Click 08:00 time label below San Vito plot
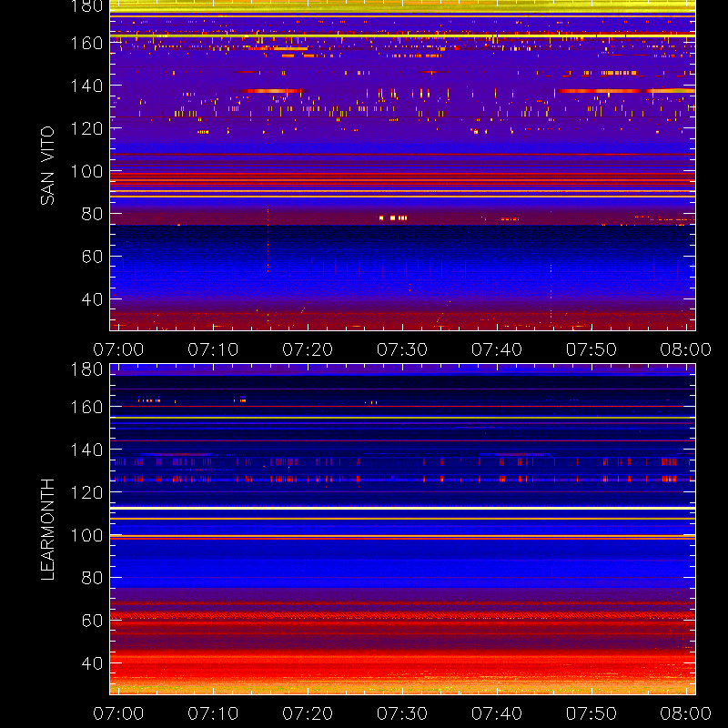The image size is (728, 728). pos(686,349)
